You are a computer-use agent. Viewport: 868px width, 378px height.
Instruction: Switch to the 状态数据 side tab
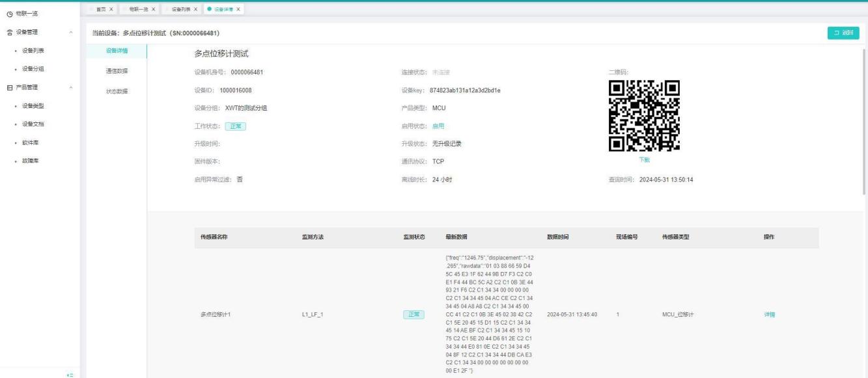click(117, 91)
